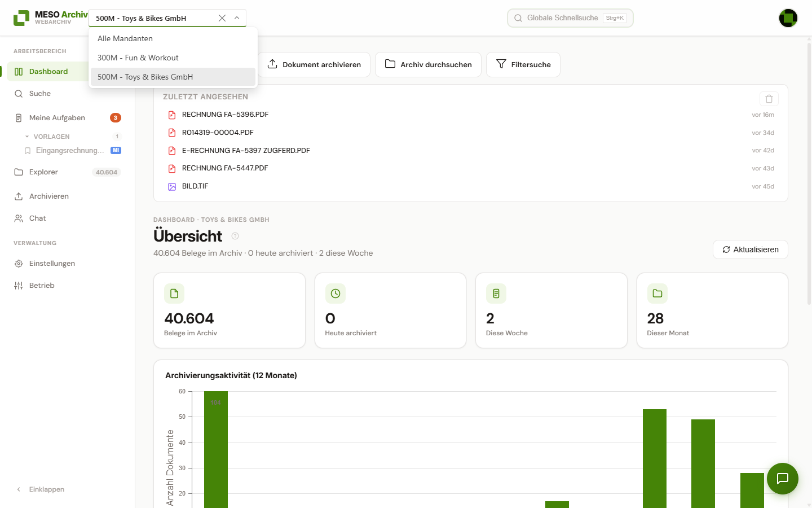Open the Diese Woche card
This screenshot has height=508, width=812.
pos(551,310)
